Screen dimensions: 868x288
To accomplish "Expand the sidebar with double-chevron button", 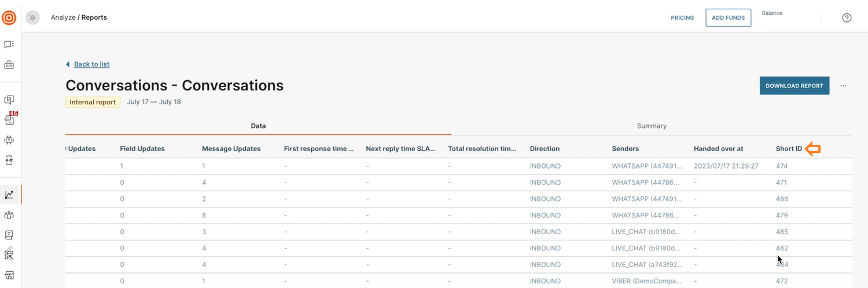I will tap(32, 18).
